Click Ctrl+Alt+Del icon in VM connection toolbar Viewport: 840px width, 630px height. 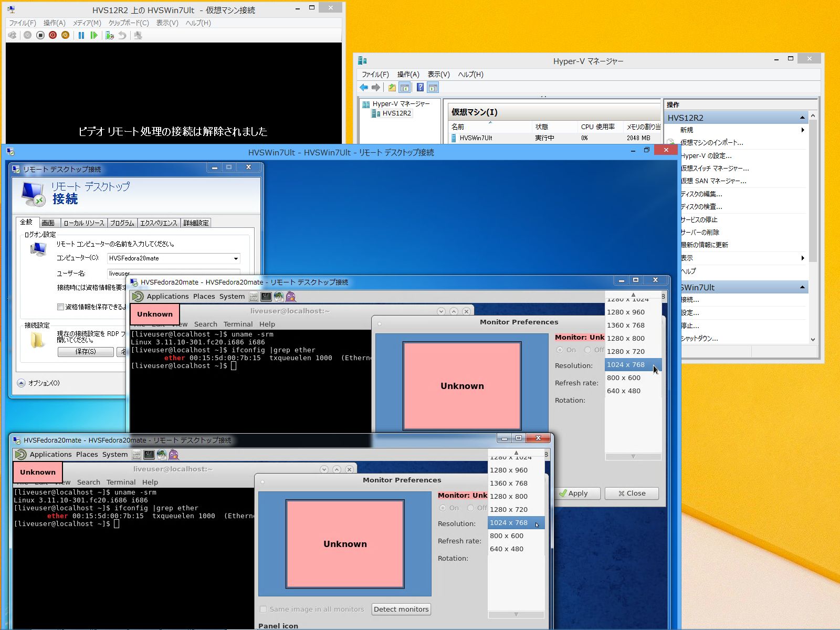pyautogui.click(x=12, y=35)
